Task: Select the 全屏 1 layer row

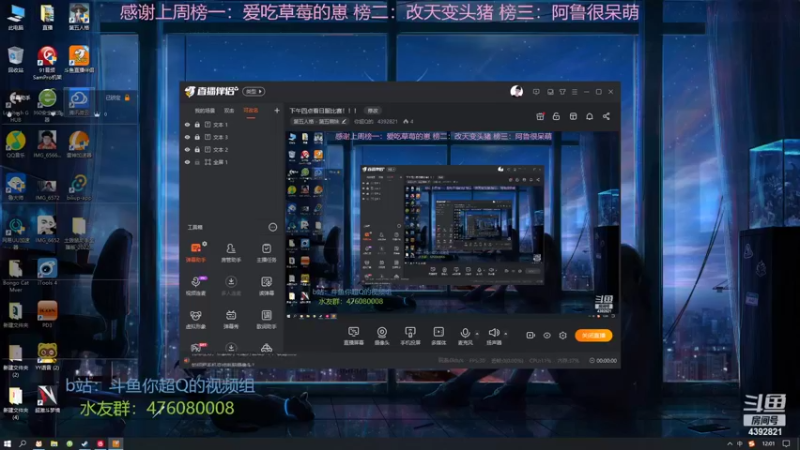Action: coord(232,162)
